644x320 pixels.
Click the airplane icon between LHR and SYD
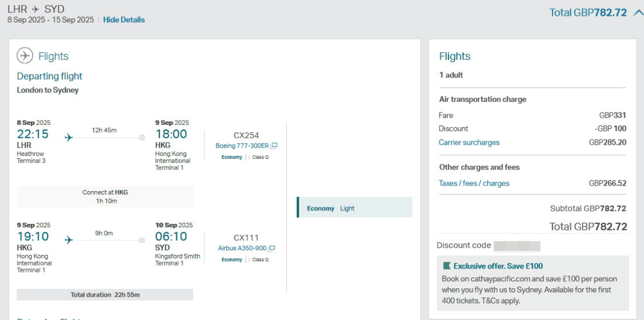click(36, 9)
